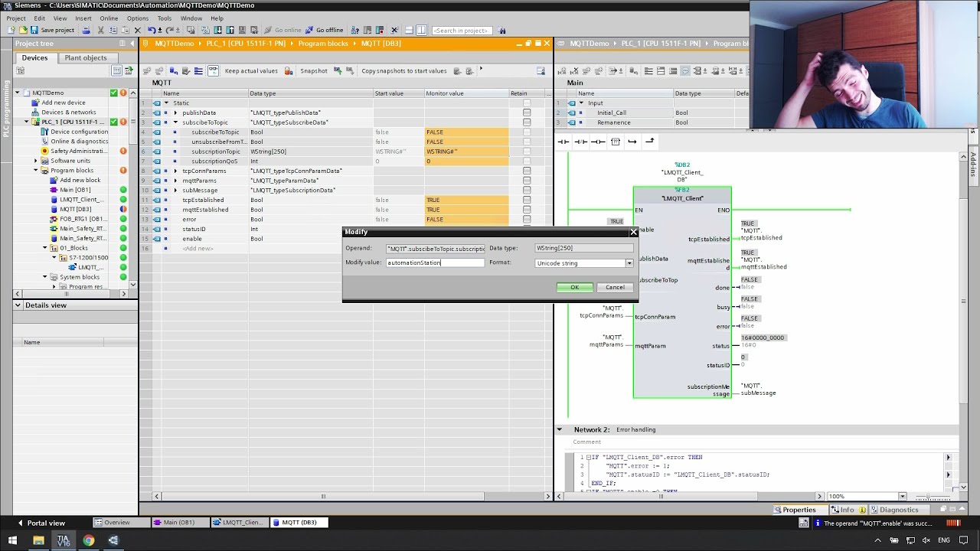
Task: Insert normally closed contact icon
Action: [x=580, y=142]
